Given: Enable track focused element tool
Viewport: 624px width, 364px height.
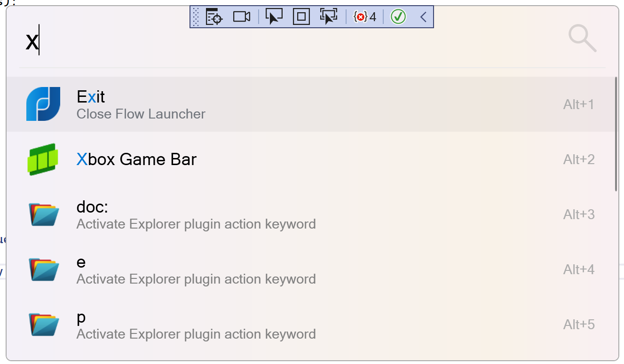Looking at the screenshot, I should click(329, 17).
